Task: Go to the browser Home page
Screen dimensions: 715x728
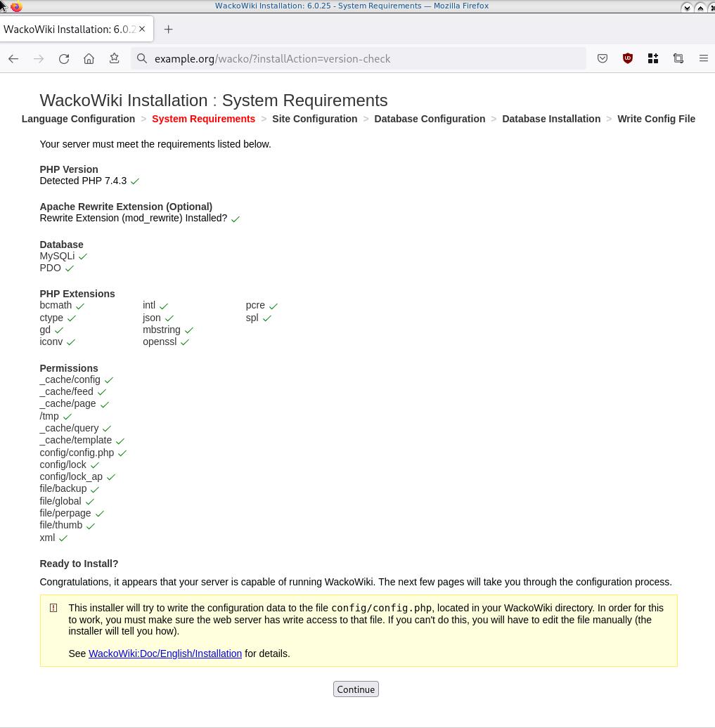Action: (89, 59)
